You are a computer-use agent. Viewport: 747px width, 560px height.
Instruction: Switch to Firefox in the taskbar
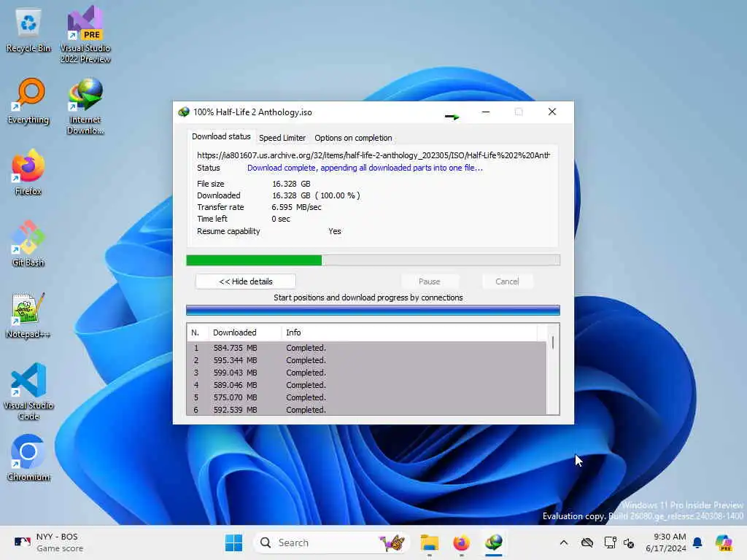pyautogui.click(x=461, y=542)
